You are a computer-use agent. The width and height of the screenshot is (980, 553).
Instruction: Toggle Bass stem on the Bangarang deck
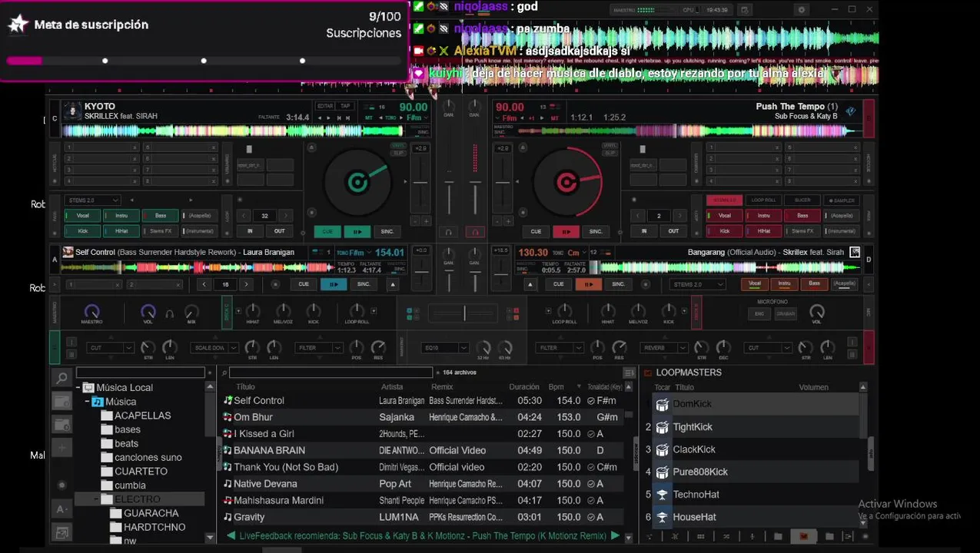[x=813, y=284]
